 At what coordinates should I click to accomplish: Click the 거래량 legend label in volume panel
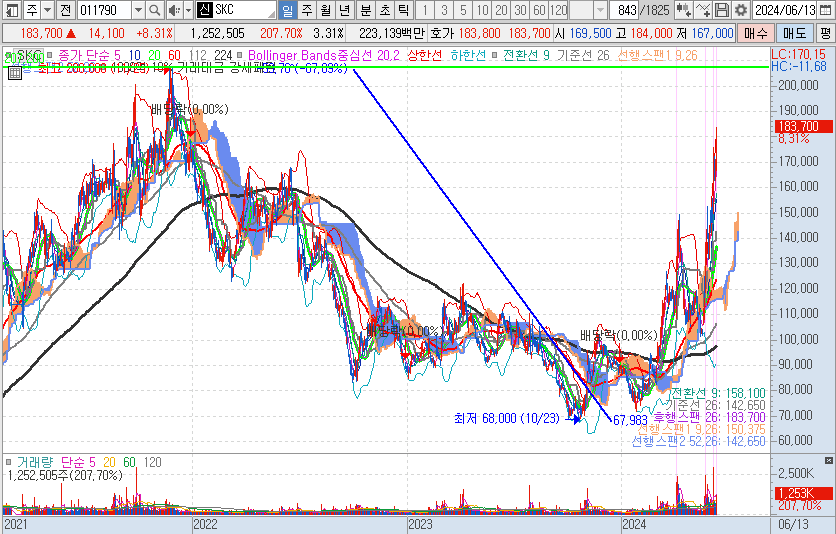35,462
